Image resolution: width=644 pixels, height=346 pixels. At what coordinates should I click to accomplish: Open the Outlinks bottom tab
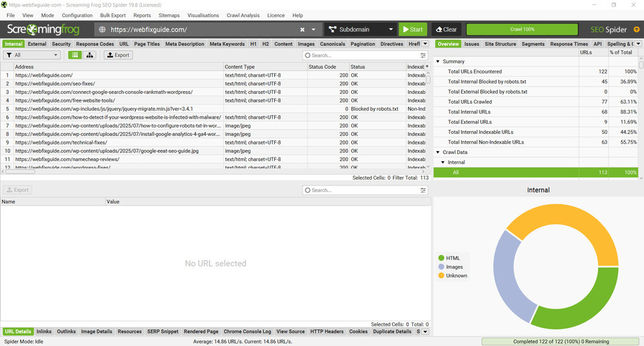pos(66,331)
